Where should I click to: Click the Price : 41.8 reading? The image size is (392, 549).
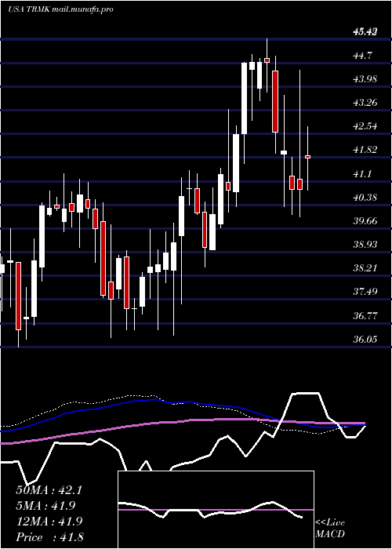coord(49,536)
